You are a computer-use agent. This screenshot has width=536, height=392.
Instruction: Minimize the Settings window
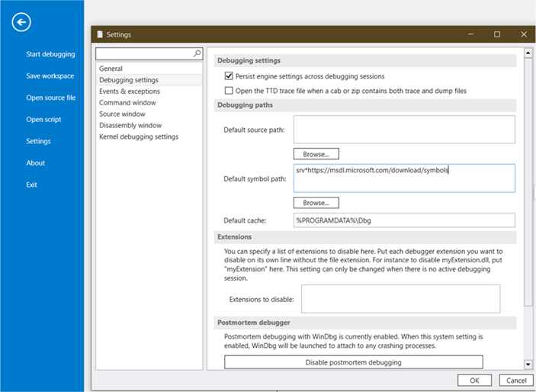[470, 34]
